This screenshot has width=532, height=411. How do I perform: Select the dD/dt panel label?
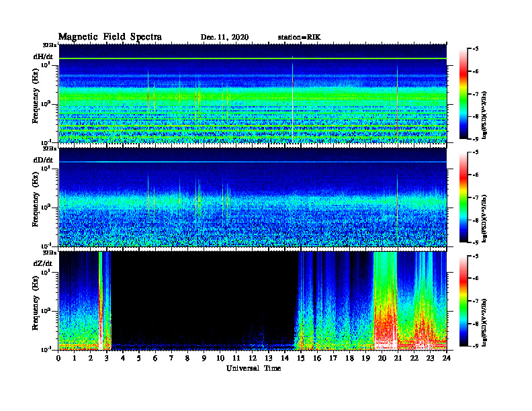[x=44, y=160]
